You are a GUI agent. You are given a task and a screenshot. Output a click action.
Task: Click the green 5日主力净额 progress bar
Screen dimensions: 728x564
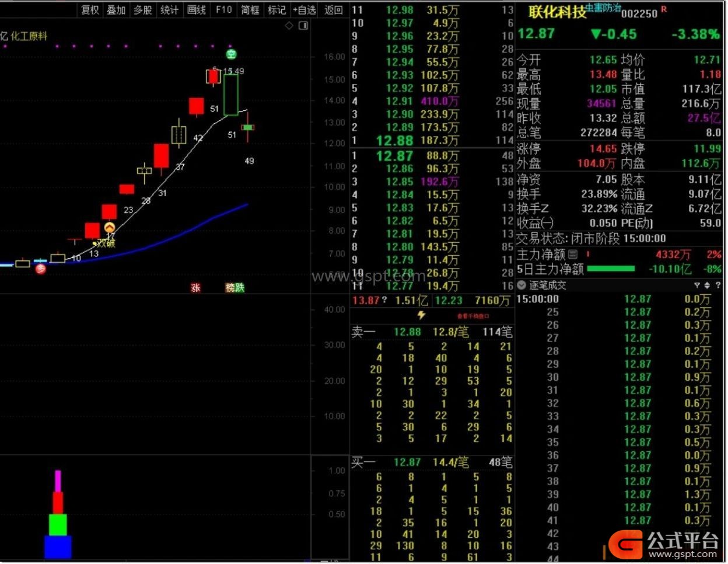point(611,269)
